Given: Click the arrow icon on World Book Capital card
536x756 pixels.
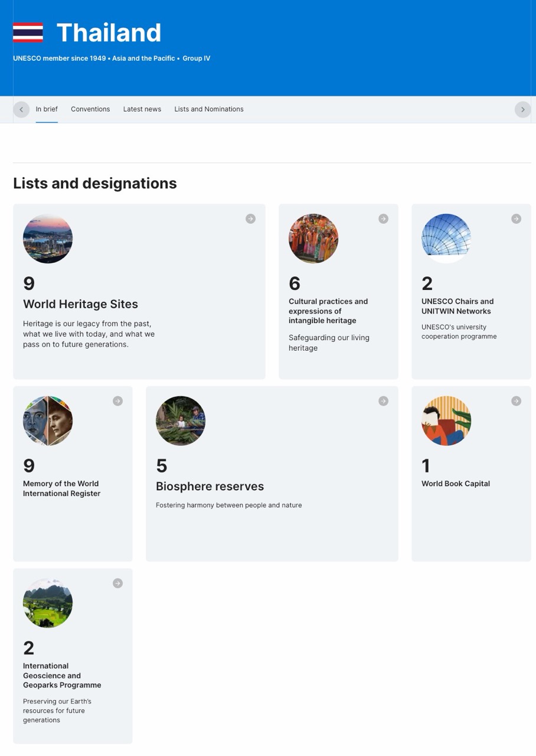Looking at the screenshot, I should pyautogui.click(x=516, y=401).
